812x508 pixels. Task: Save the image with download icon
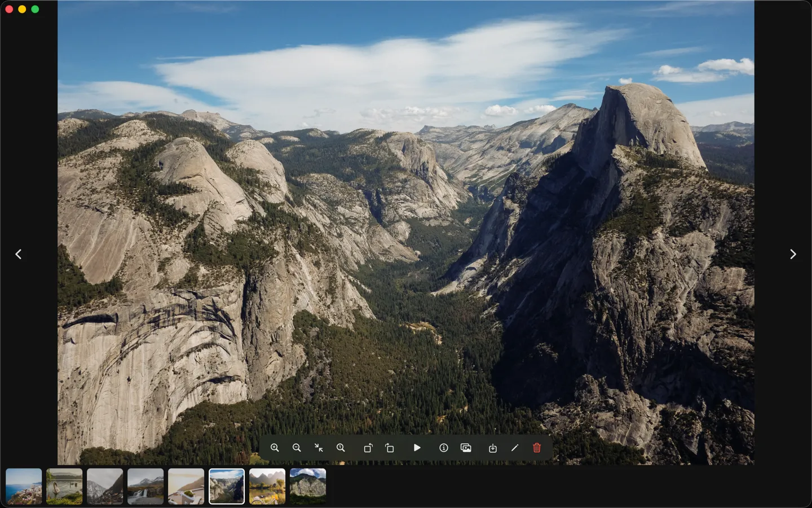pos(493,448)
